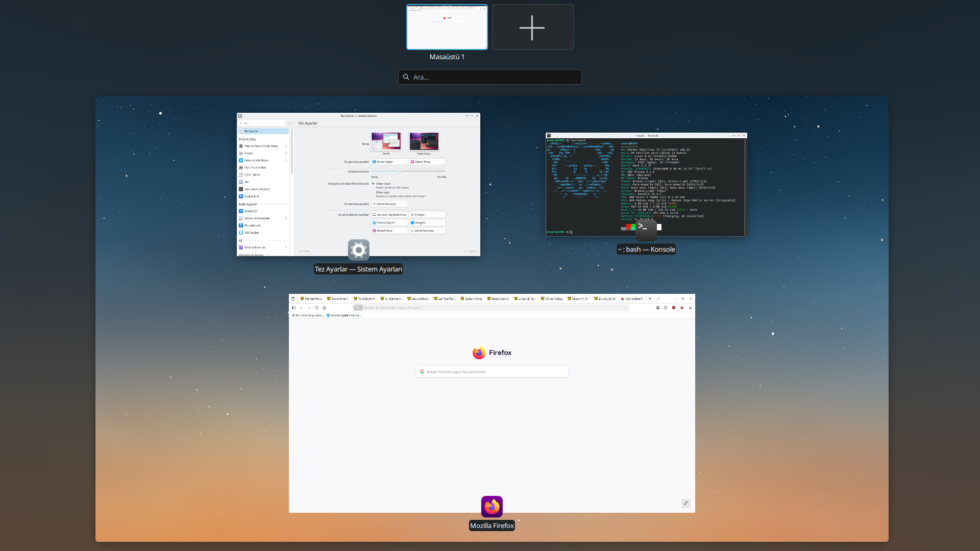Click Firefox reload button
The image size is (980, 551).
(316, 308)
